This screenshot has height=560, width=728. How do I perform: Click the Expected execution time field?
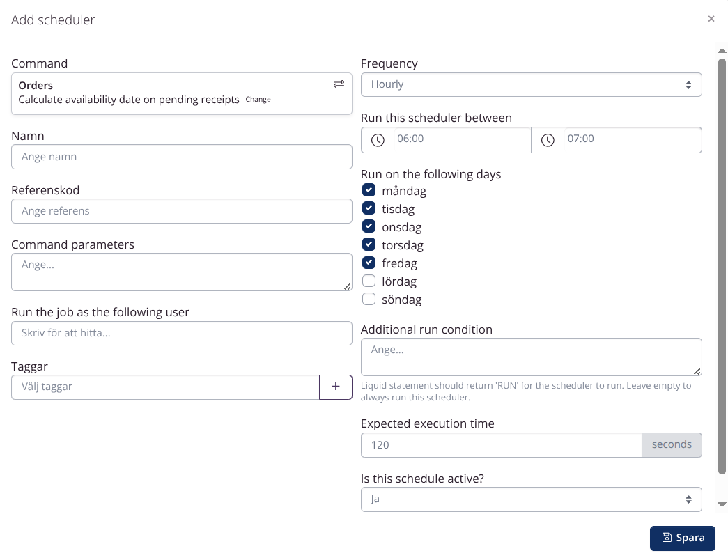[502, 445]
